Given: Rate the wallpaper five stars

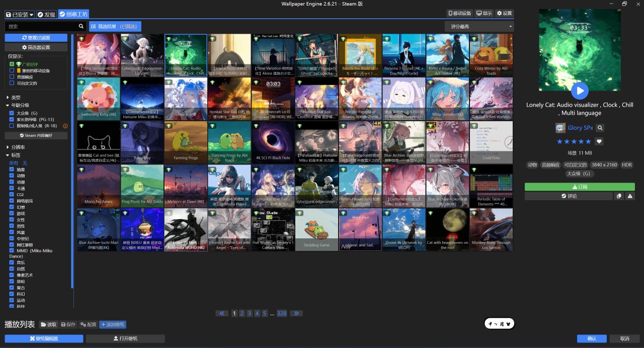Looking at the screenshot, I should click(588, 141).
